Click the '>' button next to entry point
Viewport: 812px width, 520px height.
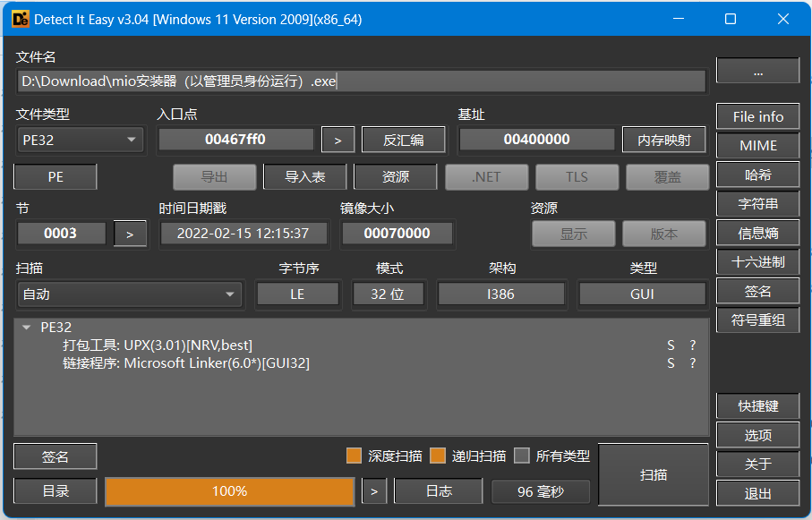(338, 140)
